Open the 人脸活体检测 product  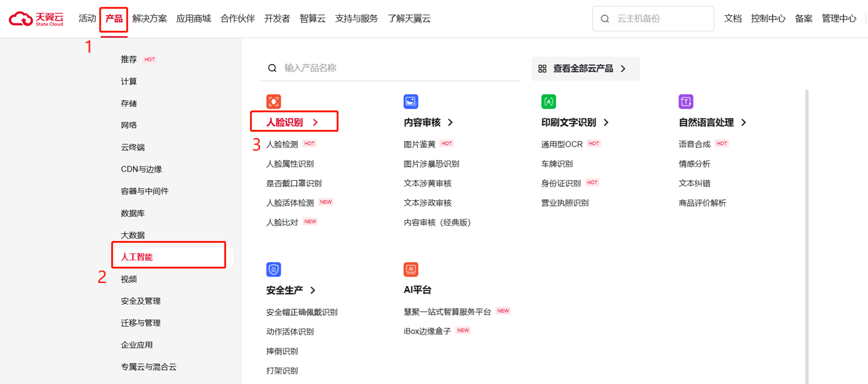pos(290,203)
